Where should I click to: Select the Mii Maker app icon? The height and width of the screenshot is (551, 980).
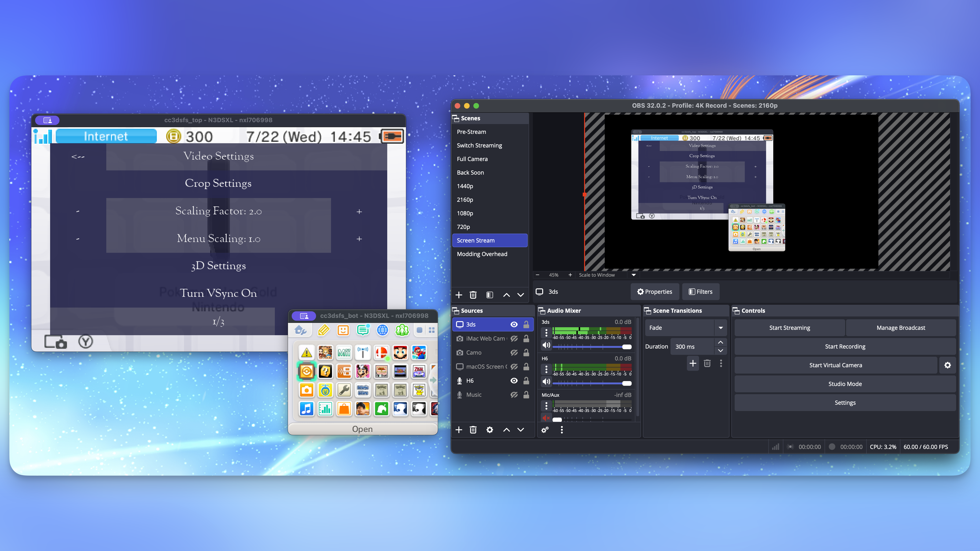tap(344, 353)
